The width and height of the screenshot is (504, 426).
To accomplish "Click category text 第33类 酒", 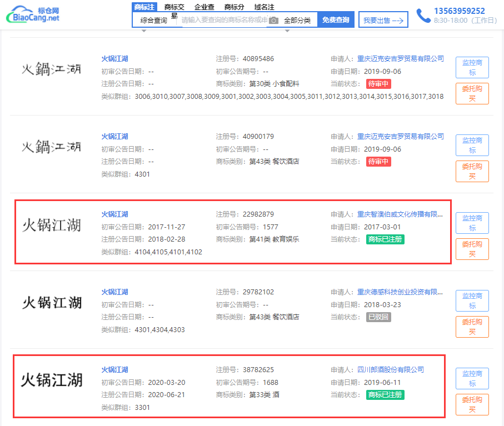I will 264,395.
